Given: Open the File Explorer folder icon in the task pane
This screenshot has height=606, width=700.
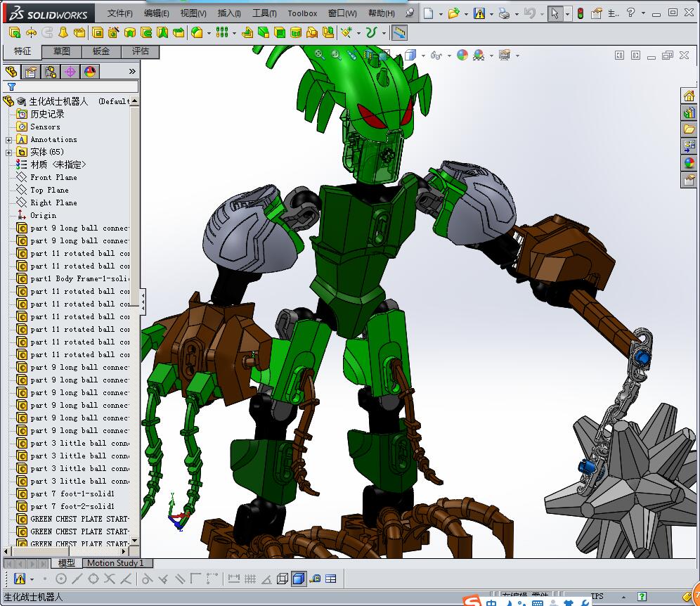Looking at the screenshot, I should point(689,129).
